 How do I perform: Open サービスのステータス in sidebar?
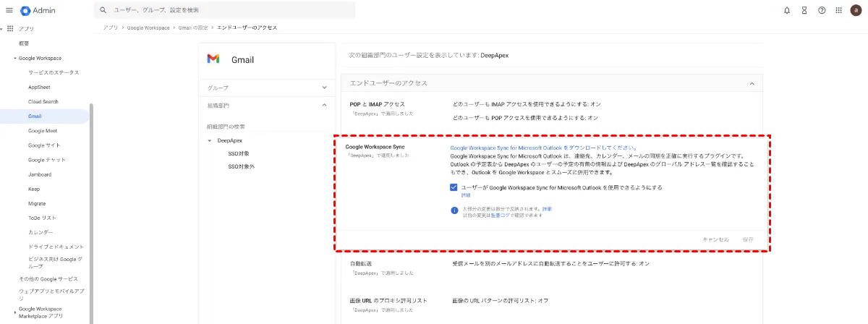54,72
